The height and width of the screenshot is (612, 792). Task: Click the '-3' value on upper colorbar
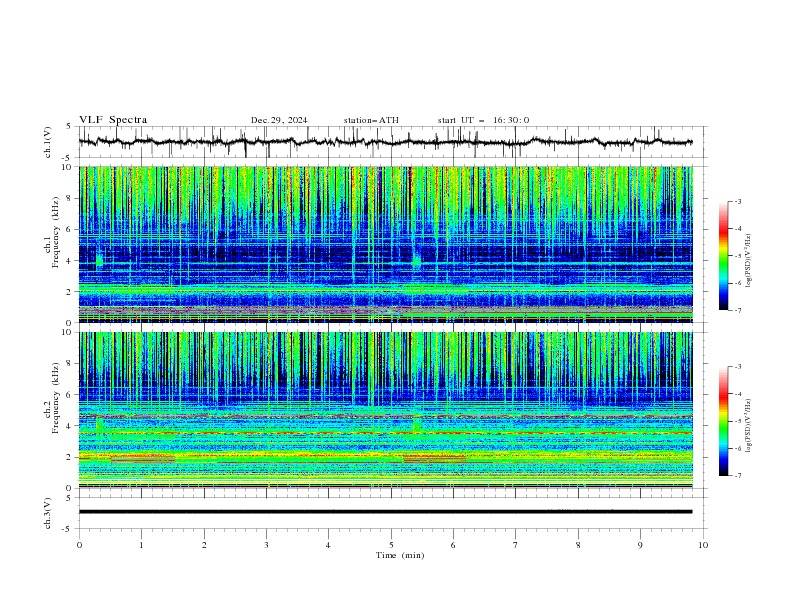tap(738, 201)
